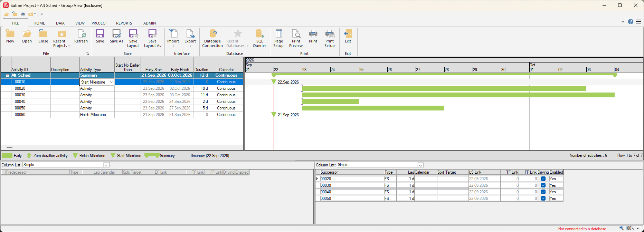Toggle Driving checkbox for successor 00020

pyautogui.click(x=543, y=179)
